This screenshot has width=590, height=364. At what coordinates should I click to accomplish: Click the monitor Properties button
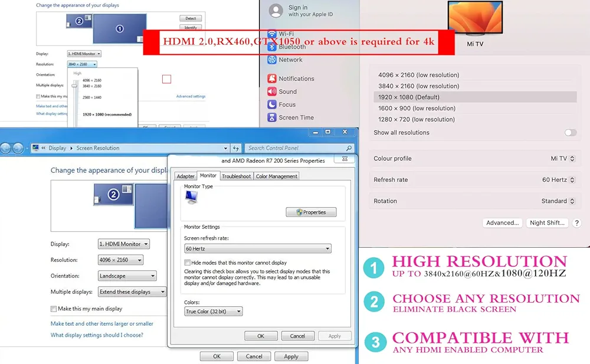point(311,212)
